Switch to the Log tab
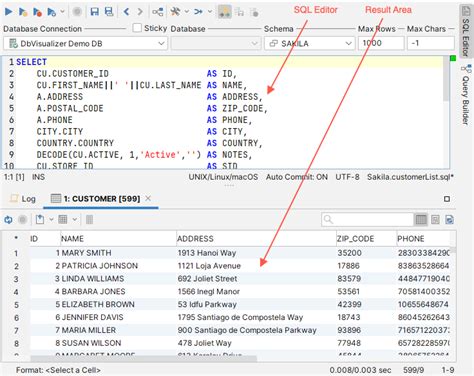 (23, 199)
